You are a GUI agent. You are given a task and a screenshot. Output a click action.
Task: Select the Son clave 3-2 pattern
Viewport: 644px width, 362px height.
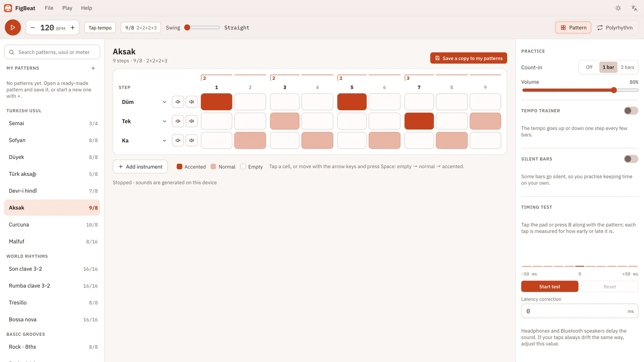pyautogui.click(x=52, y=269)
